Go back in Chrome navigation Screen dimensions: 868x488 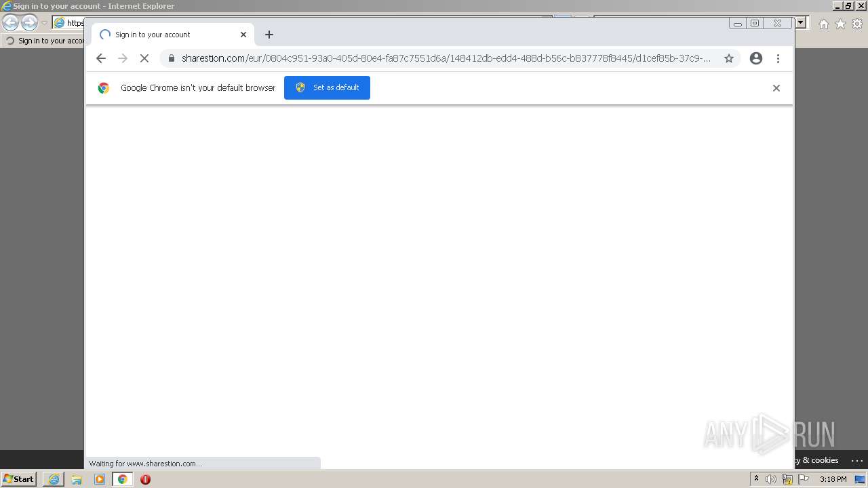pos(101,58)
